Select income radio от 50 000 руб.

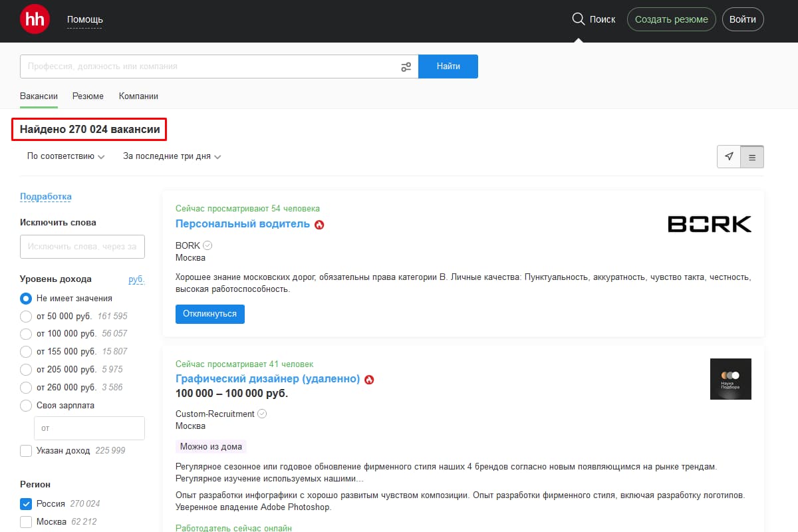[x=26, y=317]
